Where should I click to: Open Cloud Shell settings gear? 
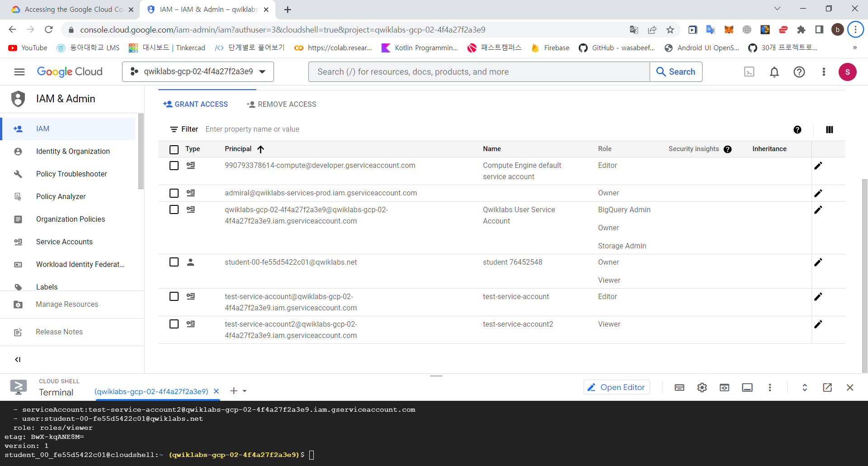(x=702, y=387)
